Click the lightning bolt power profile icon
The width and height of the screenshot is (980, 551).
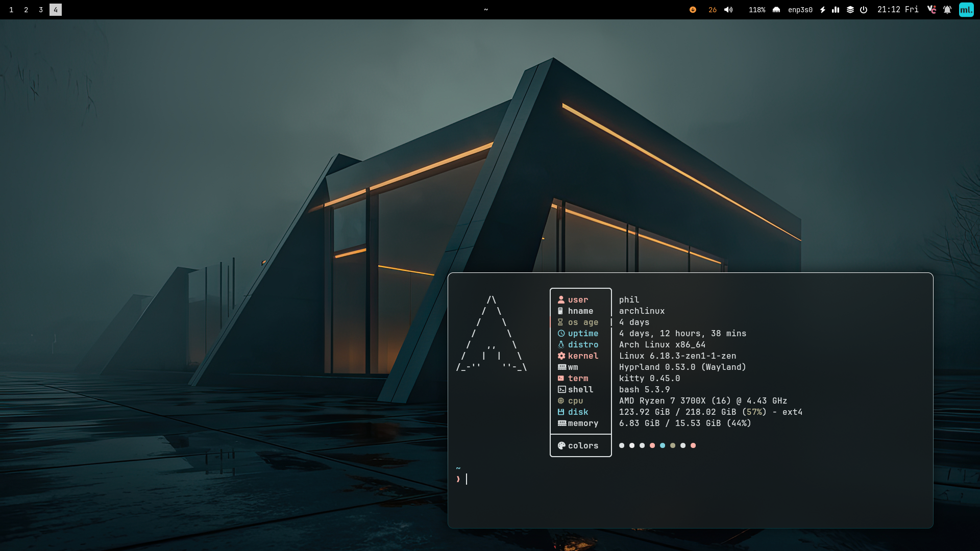point(823,10)
